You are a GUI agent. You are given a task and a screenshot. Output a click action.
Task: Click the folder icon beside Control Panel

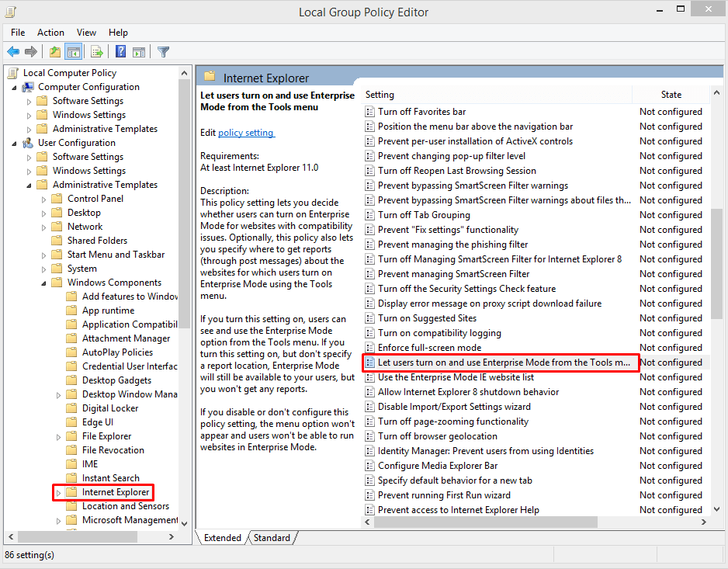tap(57, 199)
